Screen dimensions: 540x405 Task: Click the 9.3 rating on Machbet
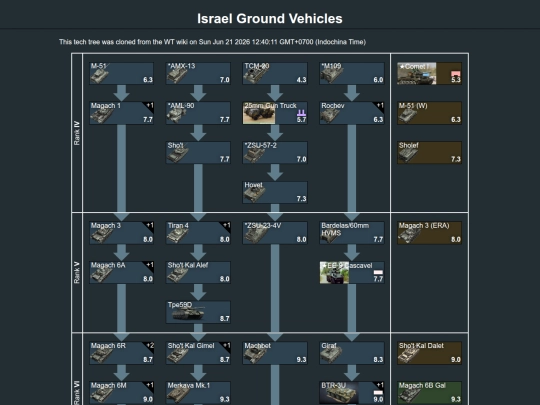301,360
